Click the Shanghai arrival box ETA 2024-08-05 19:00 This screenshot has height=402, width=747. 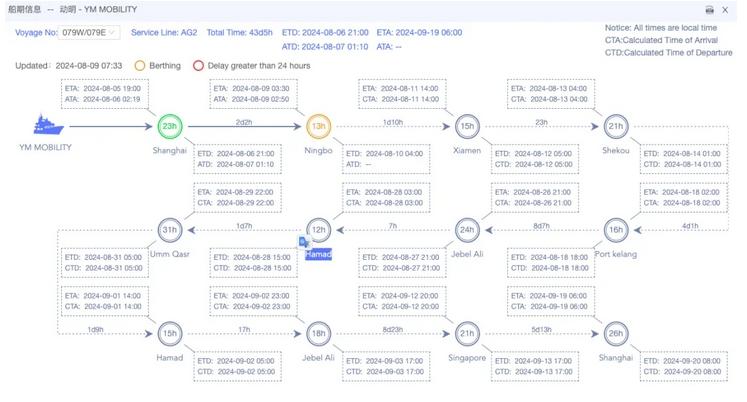[x=104, y=94]
